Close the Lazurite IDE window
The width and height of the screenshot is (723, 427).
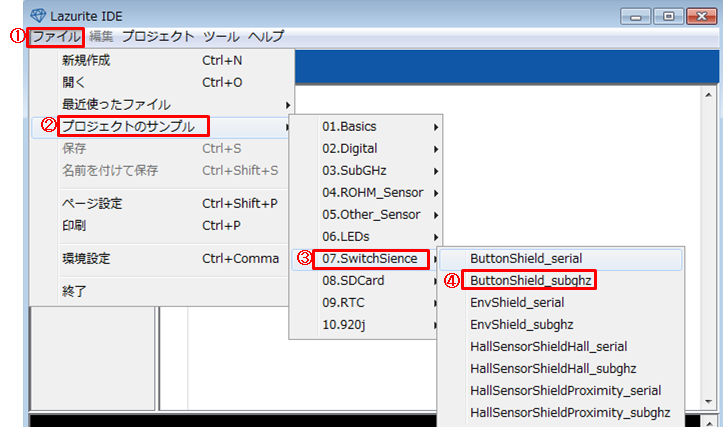(x=701, y=17)
